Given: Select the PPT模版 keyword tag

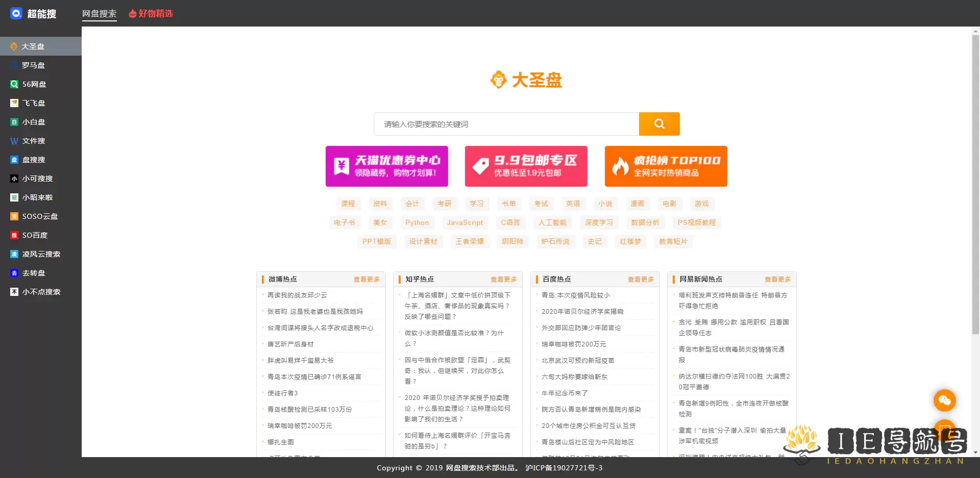Looking at the screenshot, I should pyautogui.click(x=377, y=241).
